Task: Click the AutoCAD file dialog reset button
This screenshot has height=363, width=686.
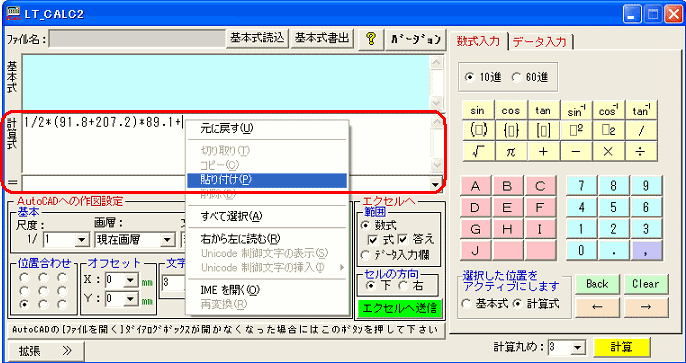Action: click(226, 330)
